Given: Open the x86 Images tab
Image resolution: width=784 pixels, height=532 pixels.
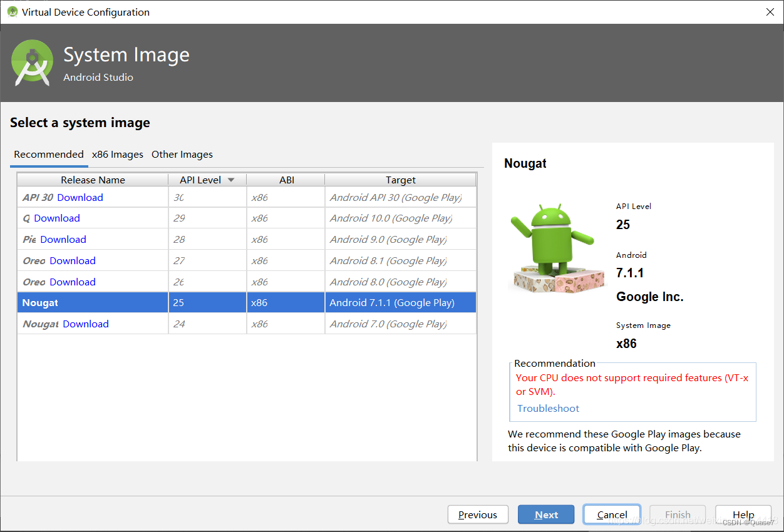Looking at the screenshot, I should click(118, 154).
